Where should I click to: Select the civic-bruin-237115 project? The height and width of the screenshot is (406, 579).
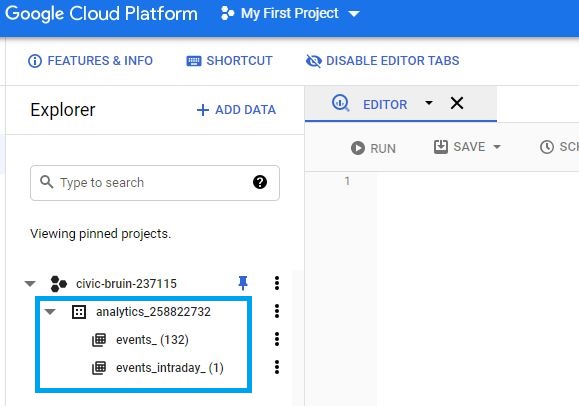[126, 284]
